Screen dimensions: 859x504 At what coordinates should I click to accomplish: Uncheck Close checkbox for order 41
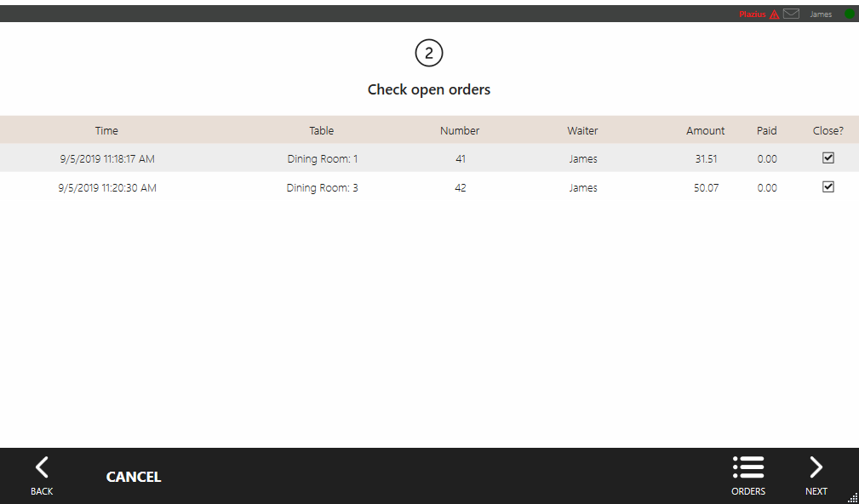coord(828,158)
